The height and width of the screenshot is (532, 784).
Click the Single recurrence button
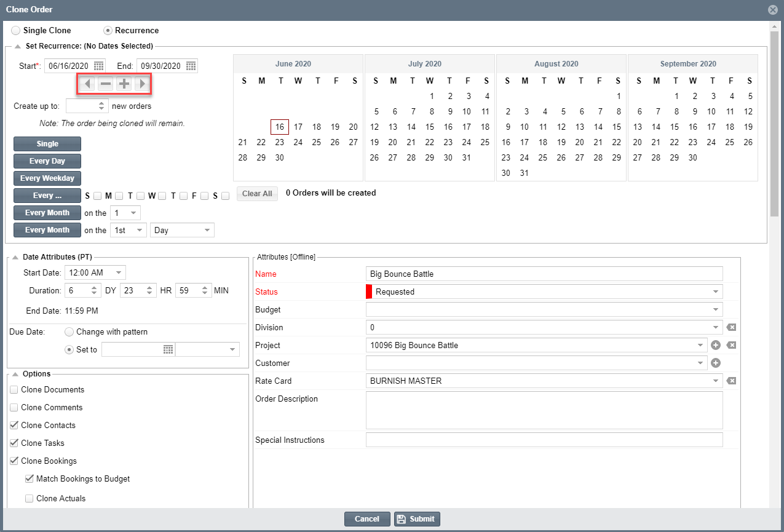click(x=47, y=144)
